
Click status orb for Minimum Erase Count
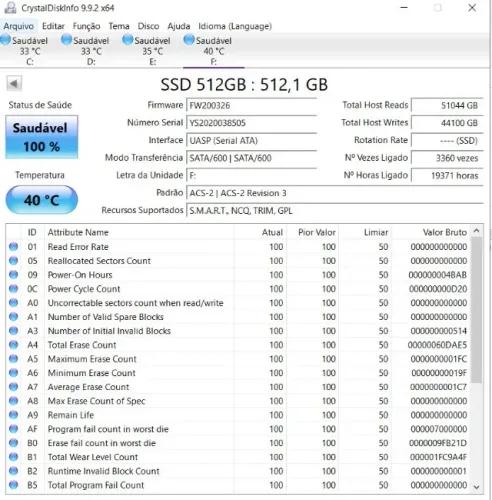click(x=13, y=373)
